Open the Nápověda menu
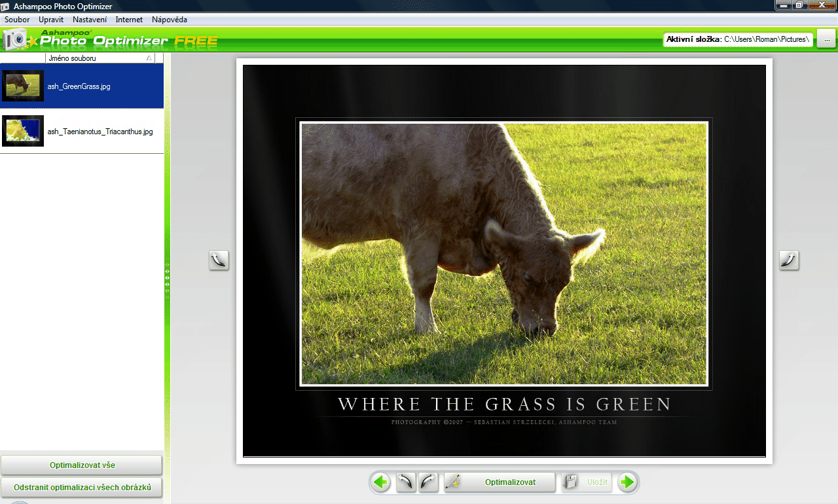Image resolution: width=838 pixels, height=504 pixels. [170, 20]
